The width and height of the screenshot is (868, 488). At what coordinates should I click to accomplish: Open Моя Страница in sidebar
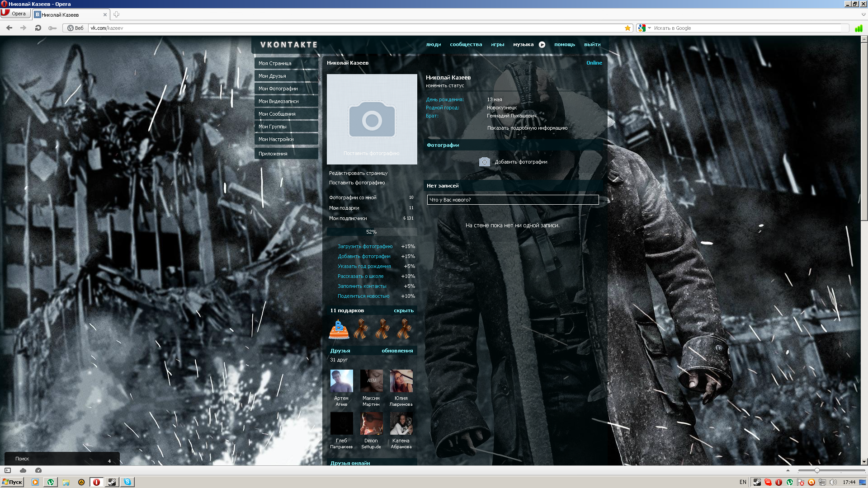286,63
